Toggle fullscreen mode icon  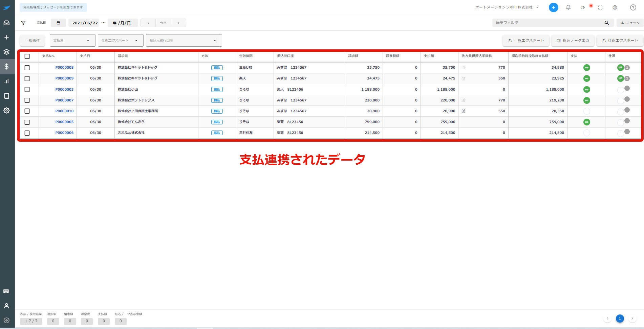[x=600, y=7]
